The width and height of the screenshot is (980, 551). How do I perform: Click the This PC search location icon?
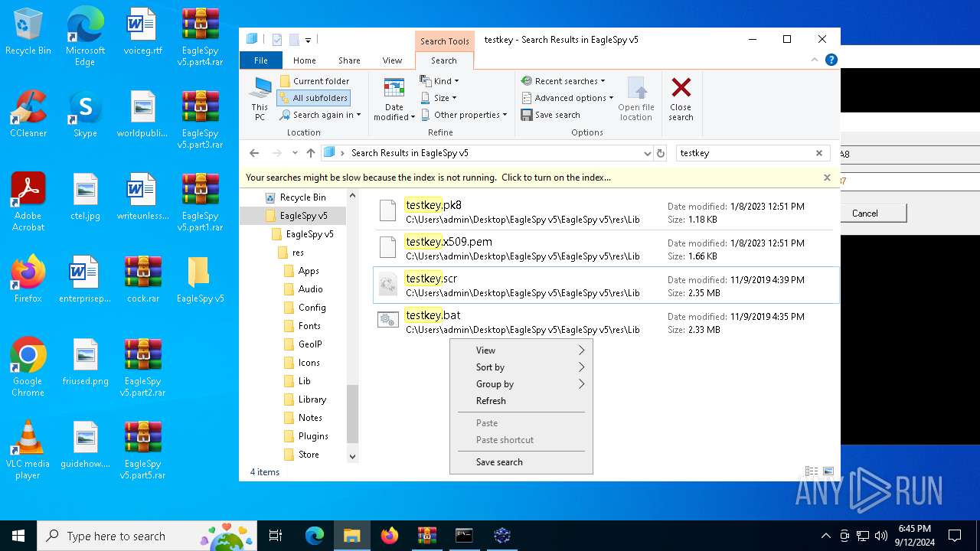coord(260,98)
